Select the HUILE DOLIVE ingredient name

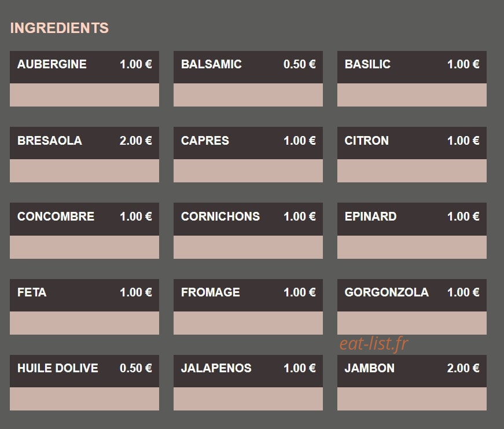57,368
